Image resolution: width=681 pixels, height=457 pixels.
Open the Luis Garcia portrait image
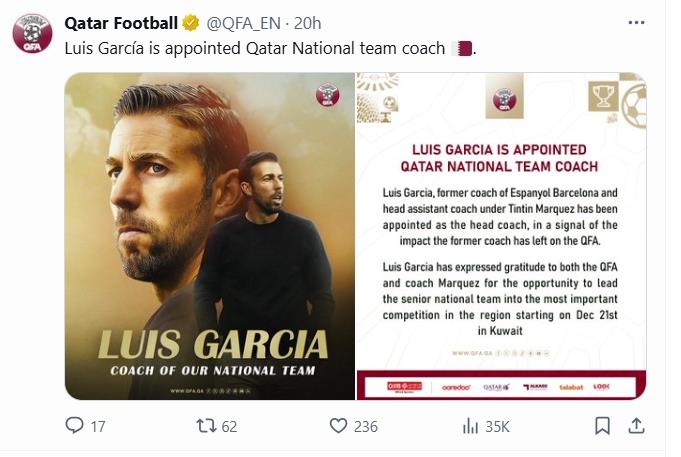tap(210, 236)
